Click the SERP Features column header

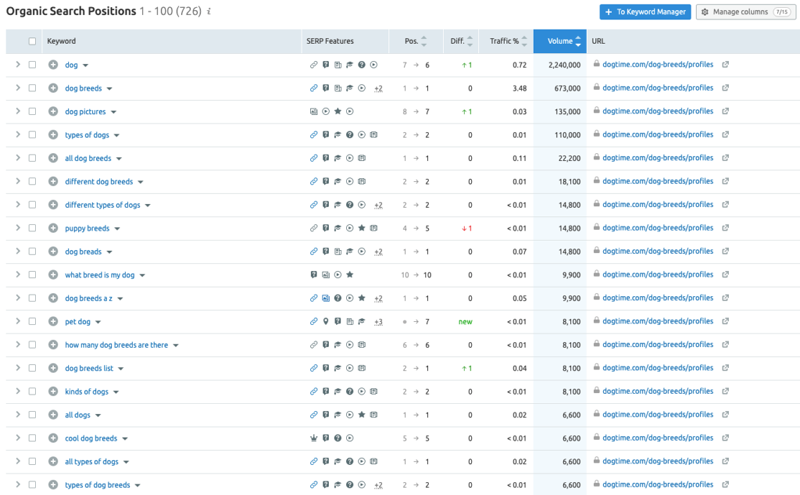click(330, 41)
